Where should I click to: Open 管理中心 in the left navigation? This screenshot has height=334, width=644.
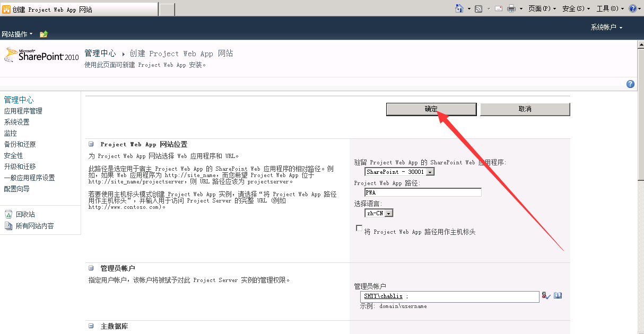[x=19, y=100]
